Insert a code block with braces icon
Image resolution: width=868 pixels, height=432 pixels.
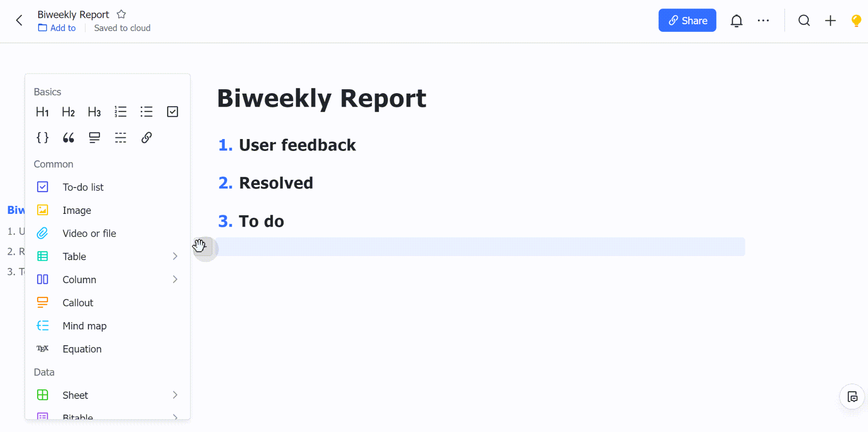(42, 138)
